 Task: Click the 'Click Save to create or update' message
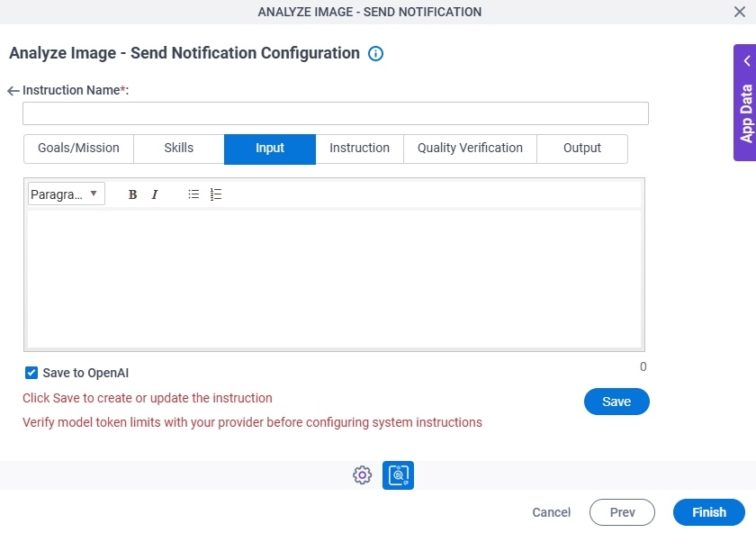click(x=148, y=398)
